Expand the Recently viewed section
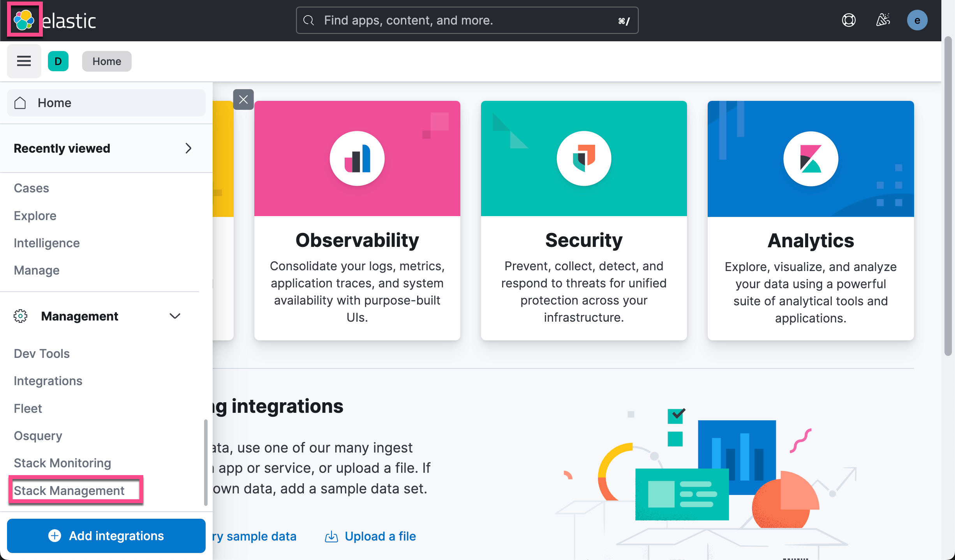 coord(188,148)
